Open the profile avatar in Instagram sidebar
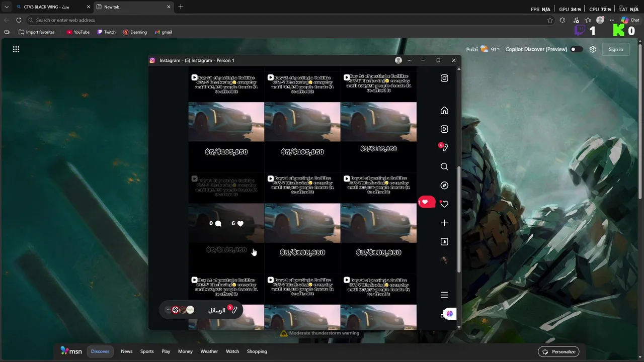The height and width of the screenshot is (362, 644). click(x=444, y=260)
